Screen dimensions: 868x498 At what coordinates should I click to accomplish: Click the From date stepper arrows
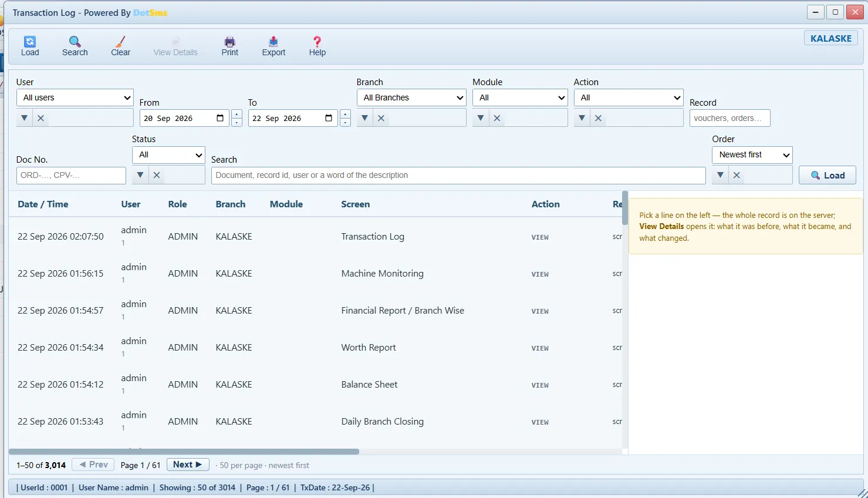click(237, 118)
